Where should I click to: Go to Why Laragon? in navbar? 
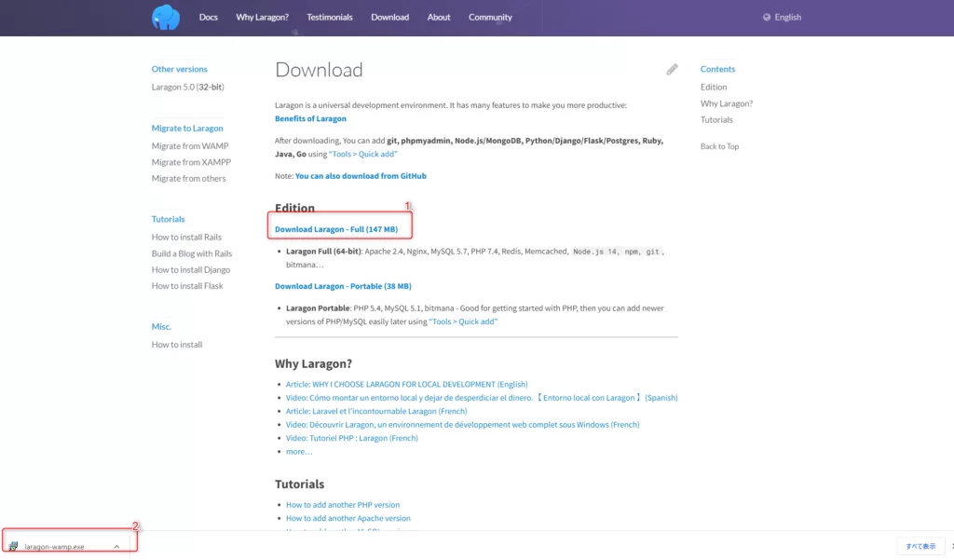point(262,17)
